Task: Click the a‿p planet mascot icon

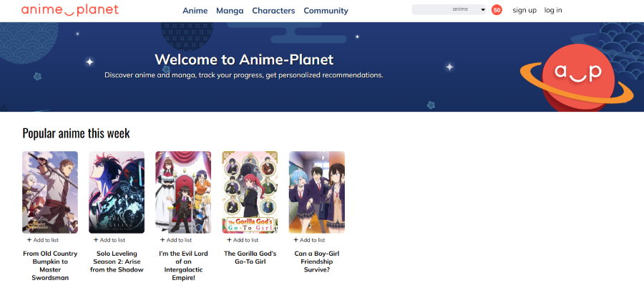Action: click(x=577, y=77)
